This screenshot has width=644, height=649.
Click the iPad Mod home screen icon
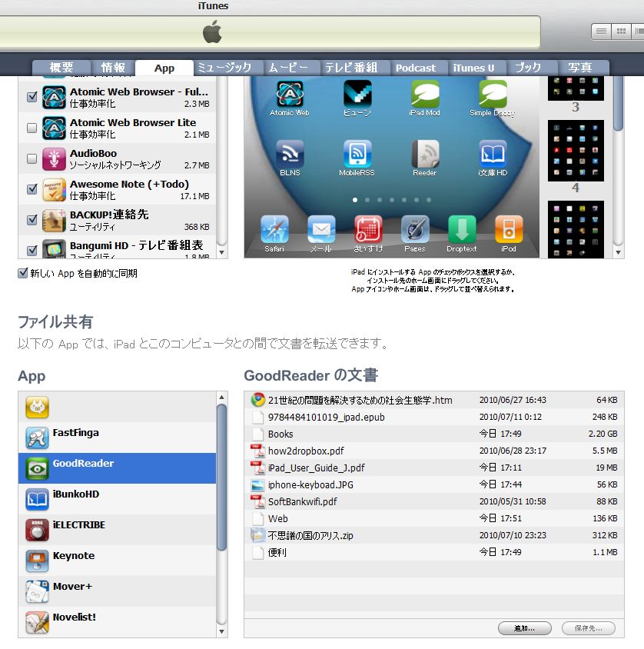click(425, 95)
